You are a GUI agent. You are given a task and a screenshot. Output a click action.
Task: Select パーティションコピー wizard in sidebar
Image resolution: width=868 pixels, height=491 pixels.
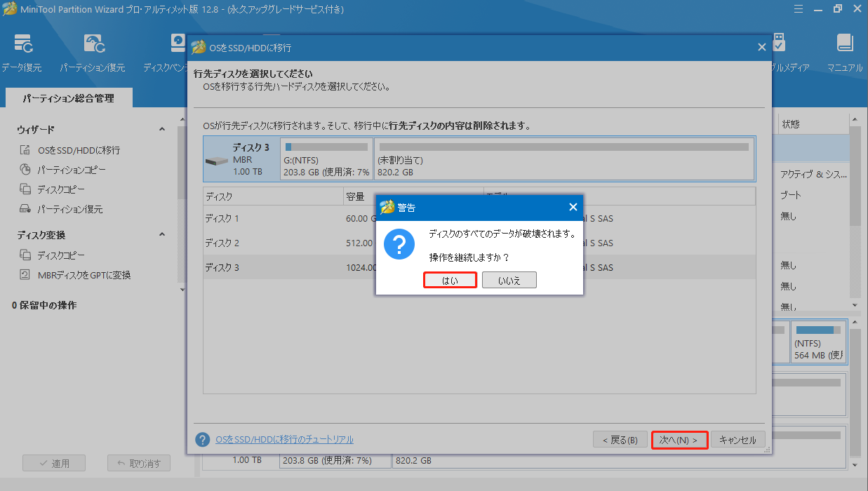pos(72,170)
